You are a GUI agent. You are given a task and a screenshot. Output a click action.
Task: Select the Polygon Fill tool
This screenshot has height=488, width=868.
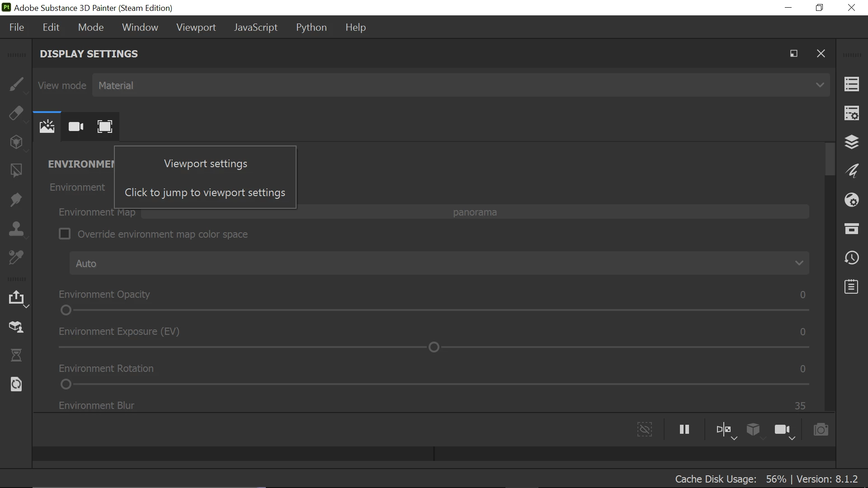(16, 171)
